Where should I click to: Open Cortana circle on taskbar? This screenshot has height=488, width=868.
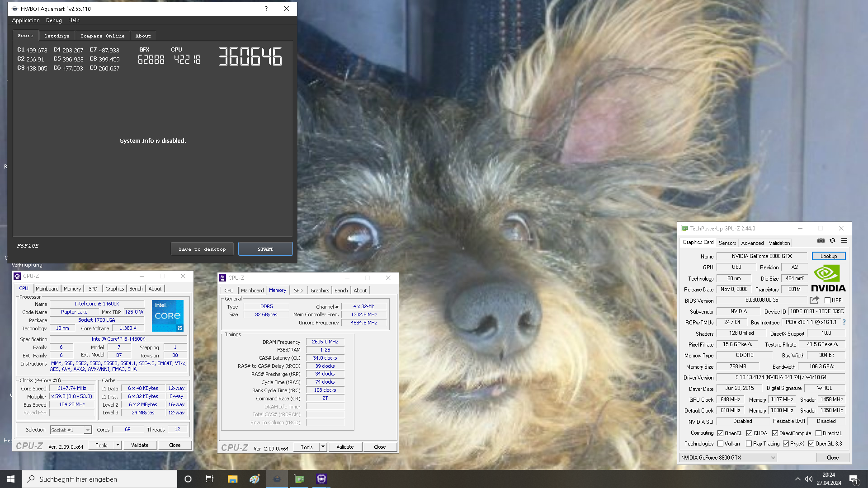coord(188,479)
